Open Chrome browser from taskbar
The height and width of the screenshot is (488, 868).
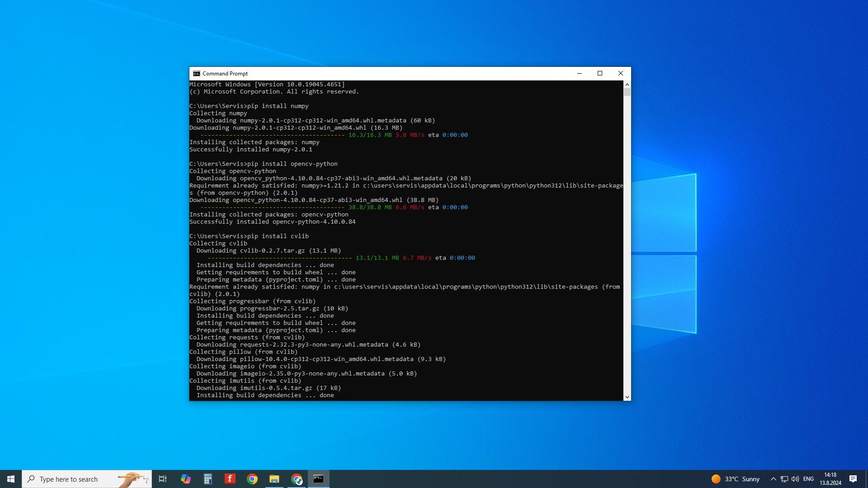pyautogui.click(x=251, y=479)
